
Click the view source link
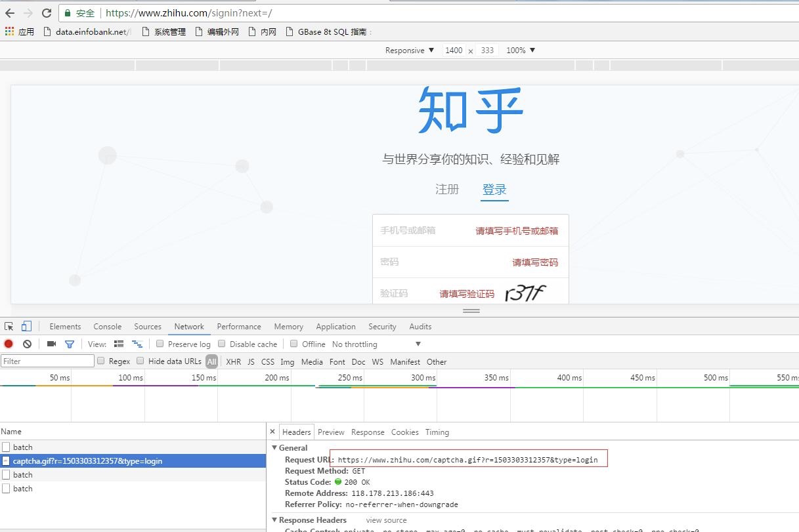[x=386, y=520]
